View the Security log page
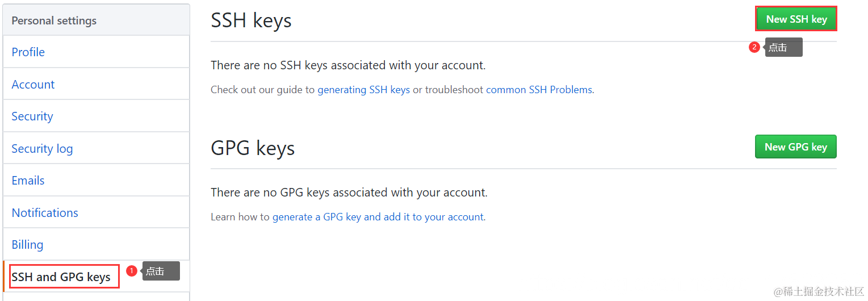This screenshot has height=301, width=868. click(96, 148)
